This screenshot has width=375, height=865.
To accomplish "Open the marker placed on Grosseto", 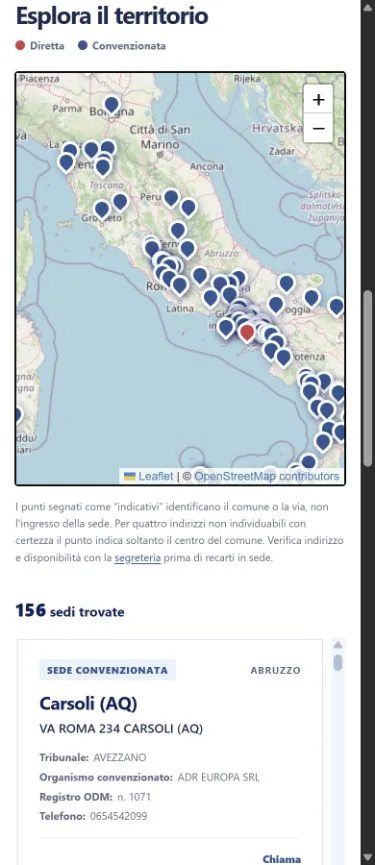I will tap(101, 210).
